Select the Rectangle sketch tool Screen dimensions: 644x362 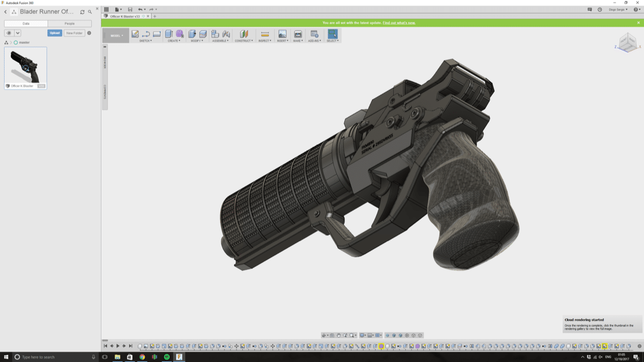pos(157,34)
